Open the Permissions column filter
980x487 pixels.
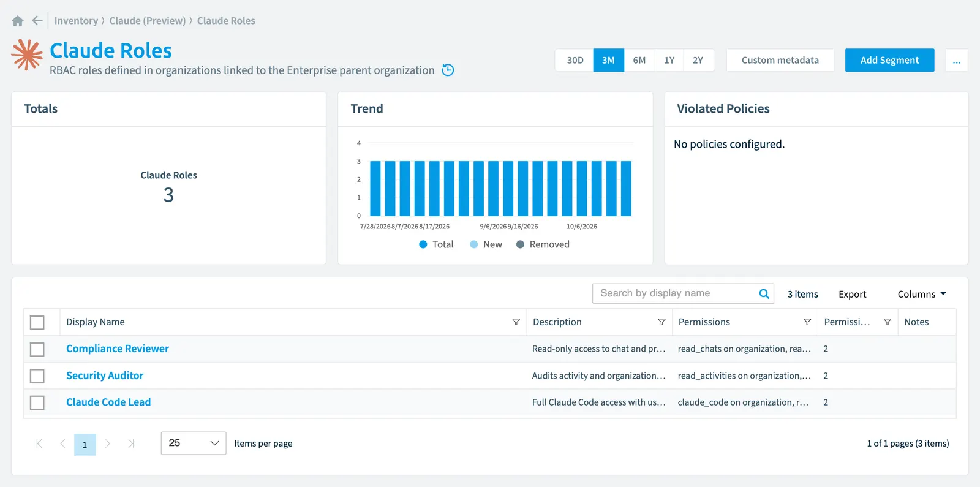click(807, 322)
